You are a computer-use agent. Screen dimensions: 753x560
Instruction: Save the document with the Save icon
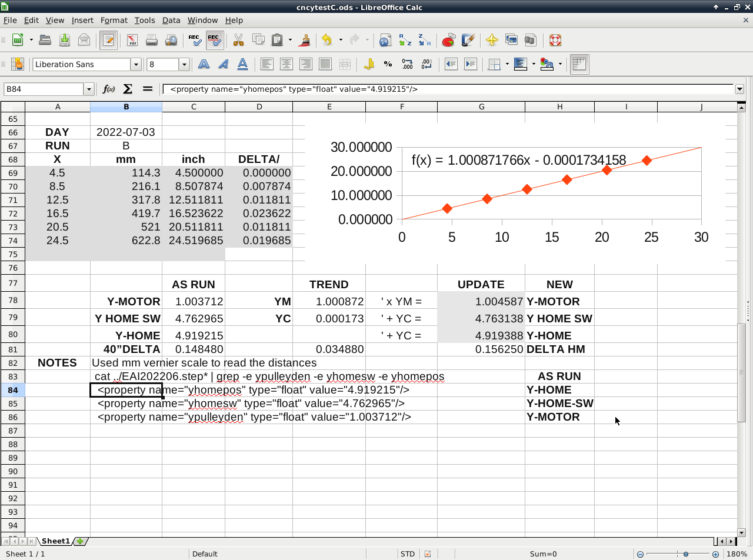[65, 40]
